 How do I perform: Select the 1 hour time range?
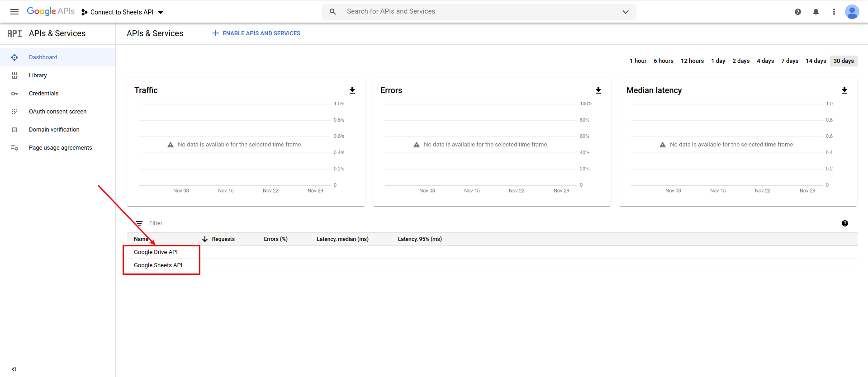tap(638, 61)
